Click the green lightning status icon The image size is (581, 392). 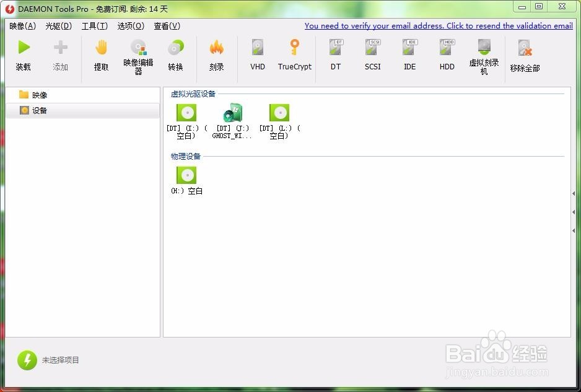(27, 360)
